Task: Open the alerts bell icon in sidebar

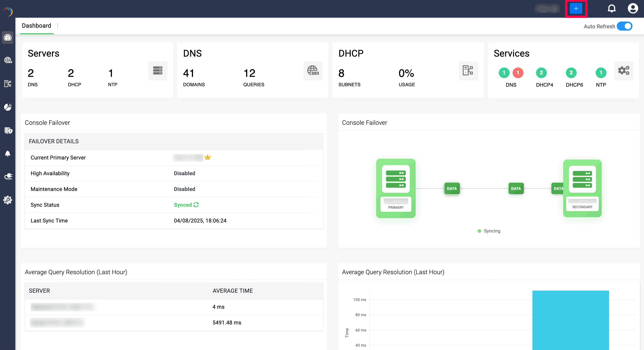Action: (7, 153)
